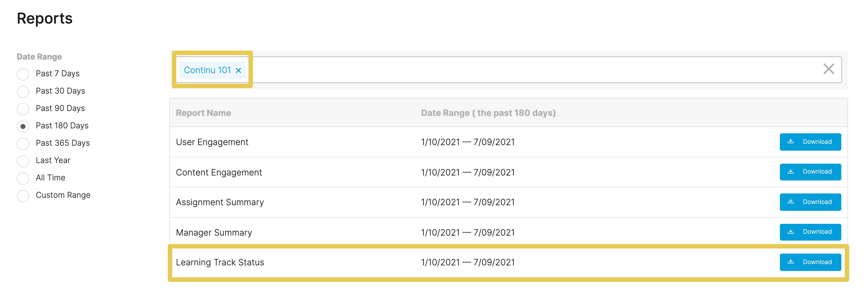Download the Learning Track Status report

[810, 262]
